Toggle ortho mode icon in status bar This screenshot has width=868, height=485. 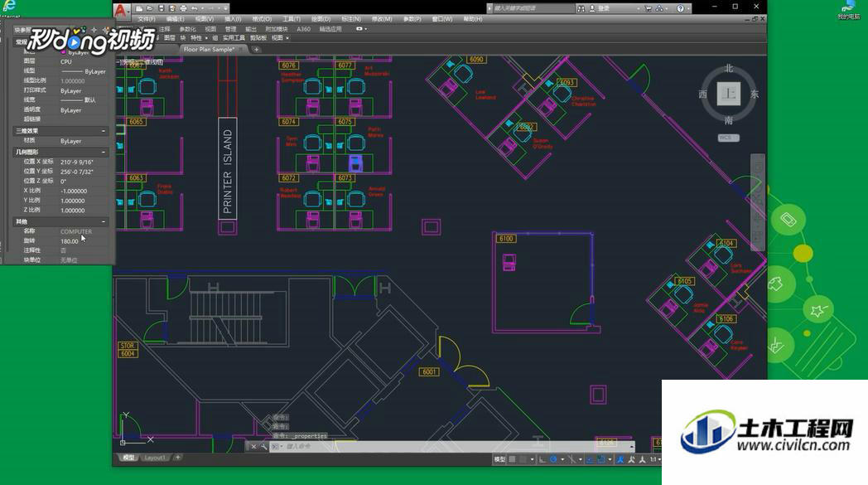click(542, 459)
